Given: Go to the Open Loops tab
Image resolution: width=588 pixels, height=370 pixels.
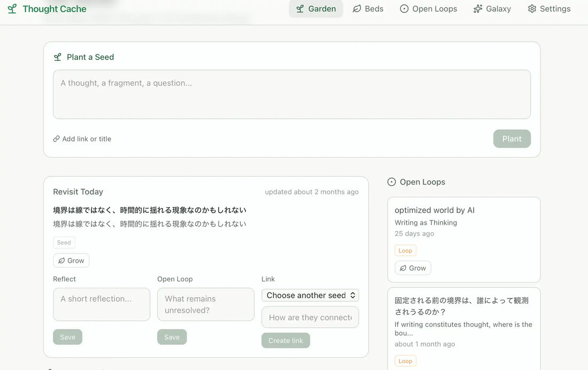Looking at the screenshot, I should click(428, 9).
